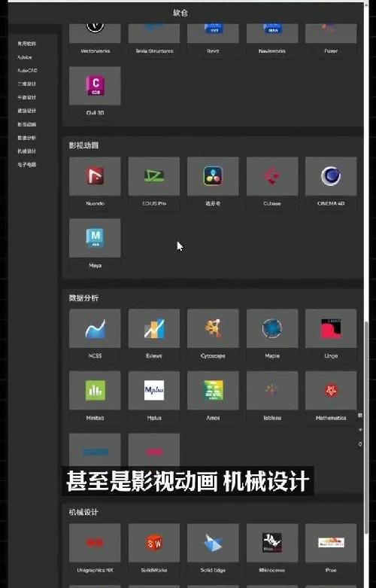Screen dimensions: 376x588
Task: Switch to 三维设计 sidebar category
Action: [x=26, y=84]
